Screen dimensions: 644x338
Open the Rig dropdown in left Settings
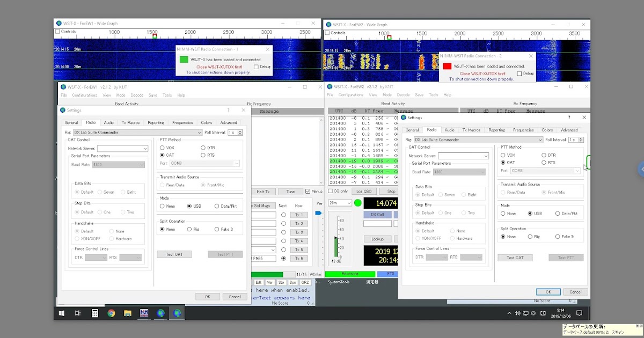(137, 132)
